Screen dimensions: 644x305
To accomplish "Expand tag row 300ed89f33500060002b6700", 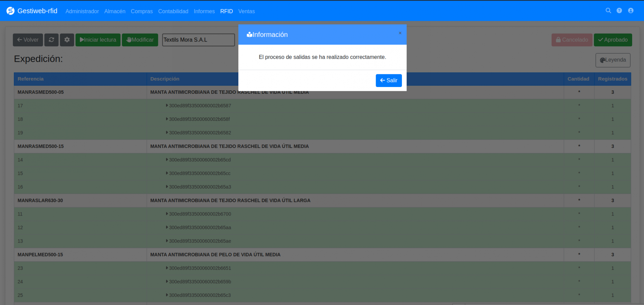I will click(167, 214).
